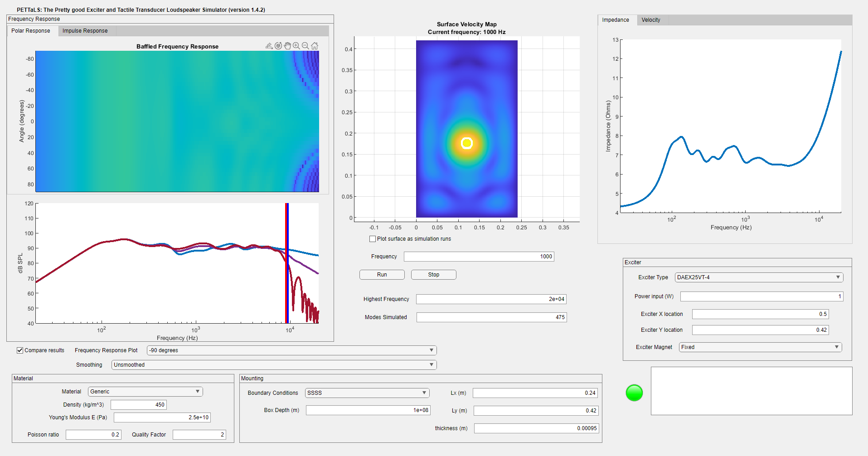The height and width of the screenshot is (456, 868).
Task: Enable Plot surface as simulation runs
Action: [x=373, y=239]
